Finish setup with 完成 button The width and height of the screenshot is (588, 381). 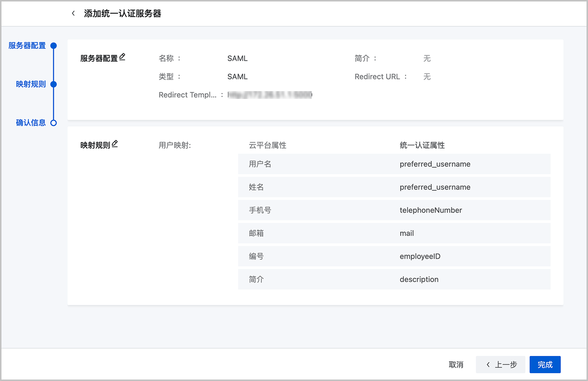click(x=545, y=364)
